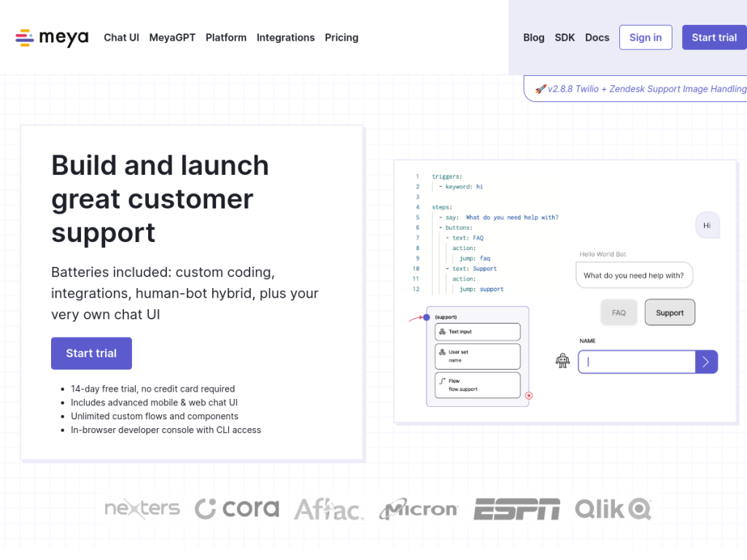Viewport: 747px width, 560px height.
Task: Click the Hi chat bubble
Action: (x=707, y=225)
